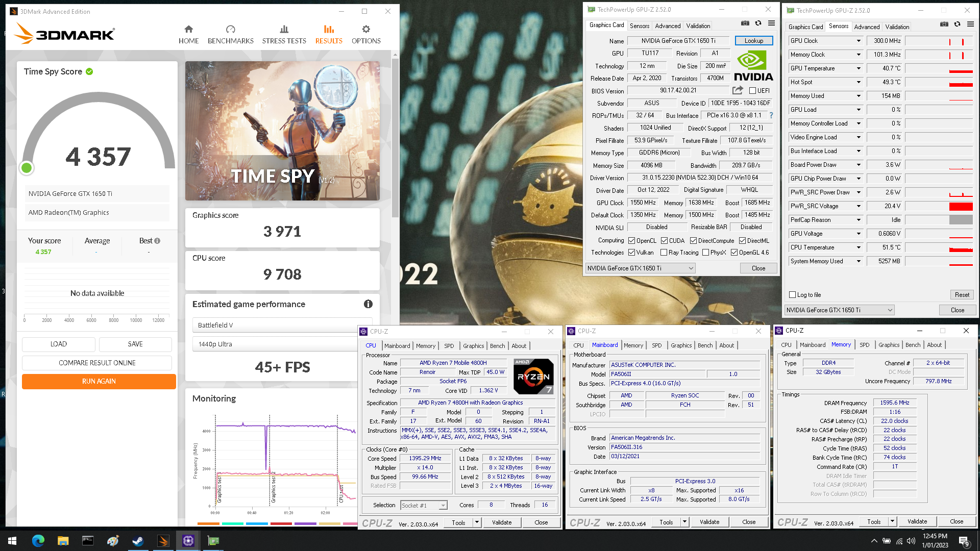980x551 pixels.
Task: Click the Reset button in GPU-Z Sensors
Action: click(x=962, y=295)
